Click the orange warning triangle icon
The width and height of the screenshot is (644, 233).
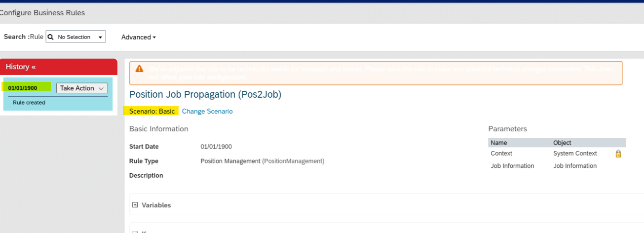point(139,69)
